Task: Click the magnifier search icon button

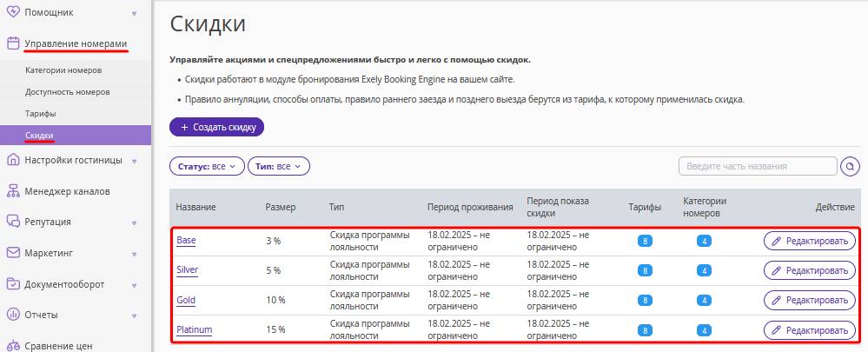Action: (x=850, y=166)
